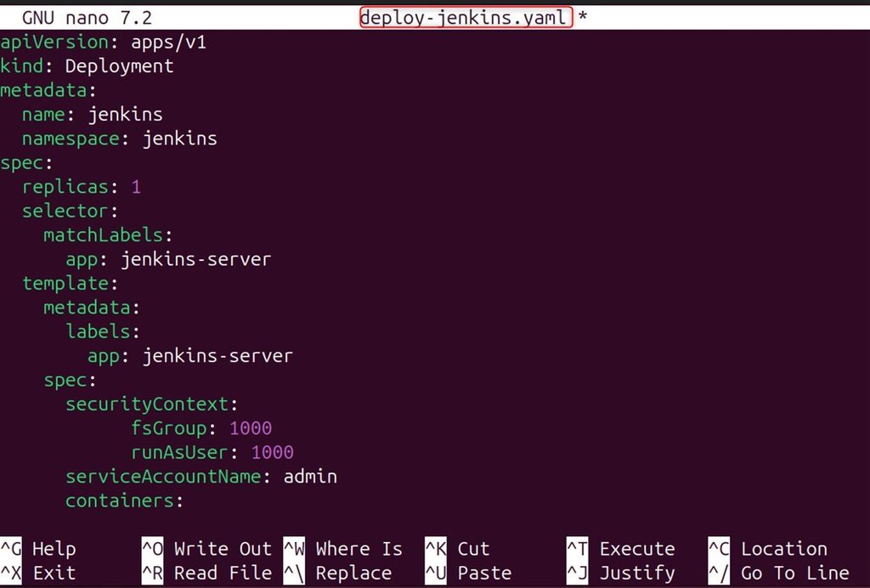Click the ^J Justify shortcut

click(621, 573)
